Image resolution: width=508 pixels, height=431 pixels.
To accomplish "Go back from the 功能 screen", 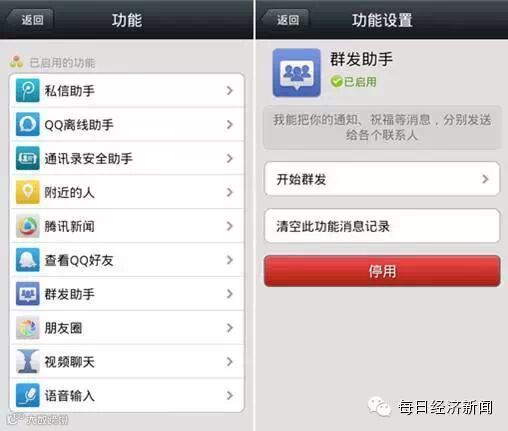I will point(30,20).
